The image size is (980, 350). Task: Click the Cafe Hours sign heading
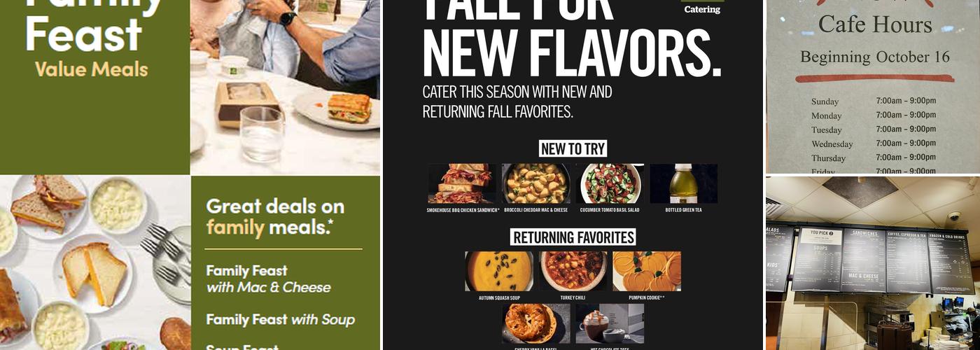[875, 24]
